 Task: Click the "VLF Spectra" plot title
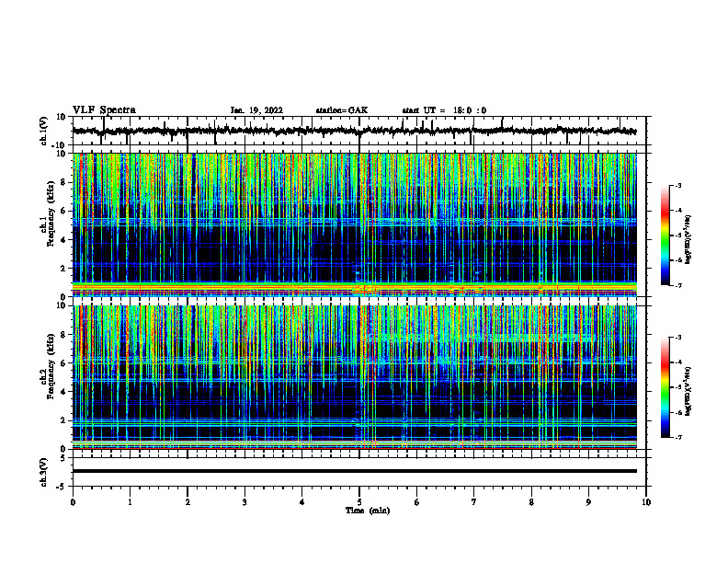click(x=104, y=110)
